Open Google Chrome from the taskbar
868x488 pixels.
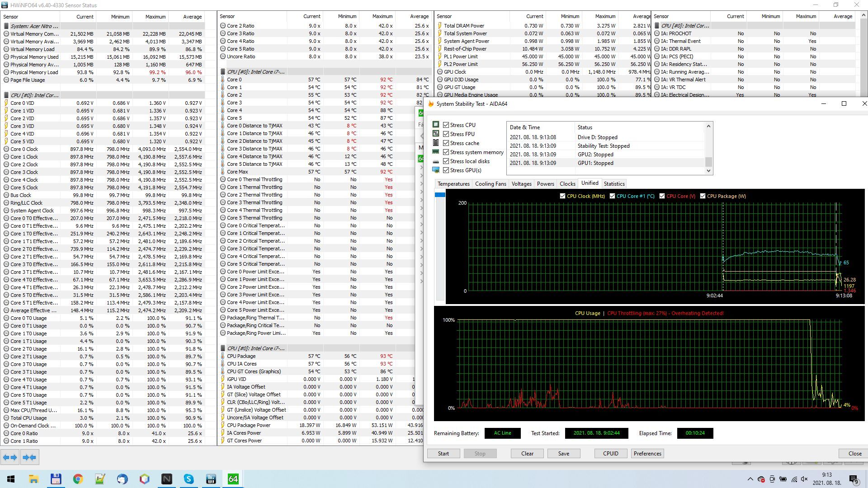(x=78, y=479)
